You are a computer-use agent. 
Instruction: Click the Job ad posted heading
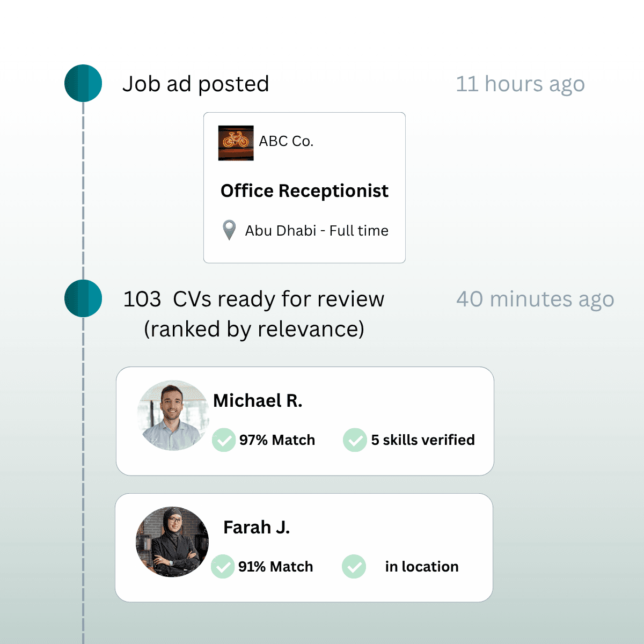pos(196,84)
